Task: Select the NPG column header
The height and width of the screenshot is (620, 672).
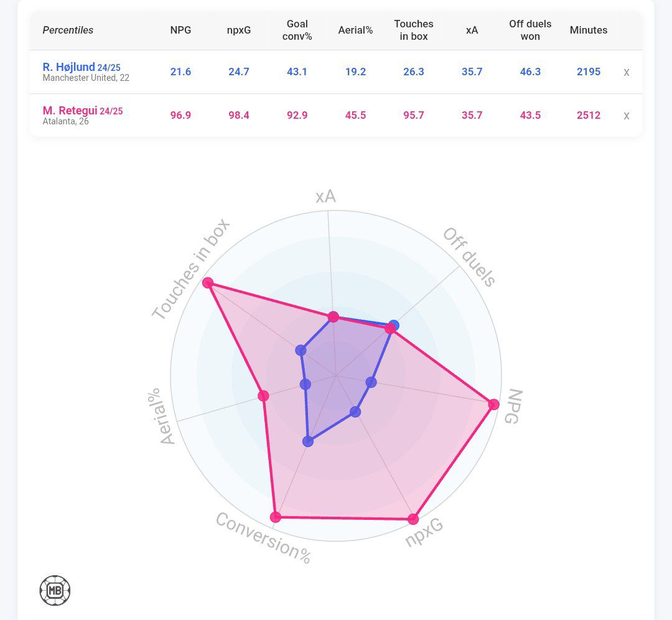Action: point(180,30)
